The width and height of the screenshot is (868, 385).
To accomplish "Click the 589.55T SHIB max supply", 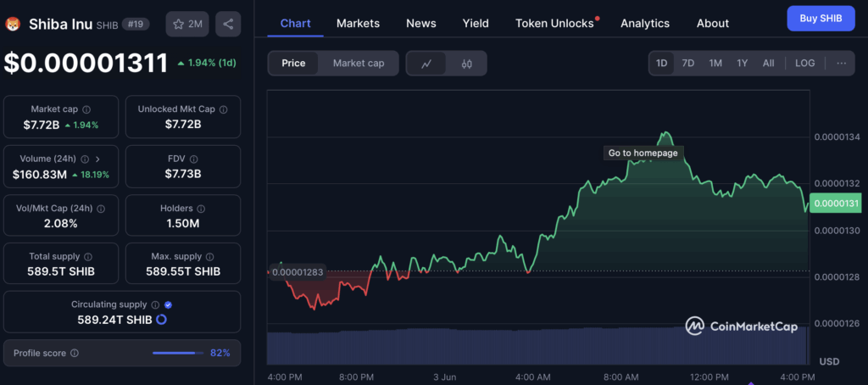I will (x=183, y=271).
